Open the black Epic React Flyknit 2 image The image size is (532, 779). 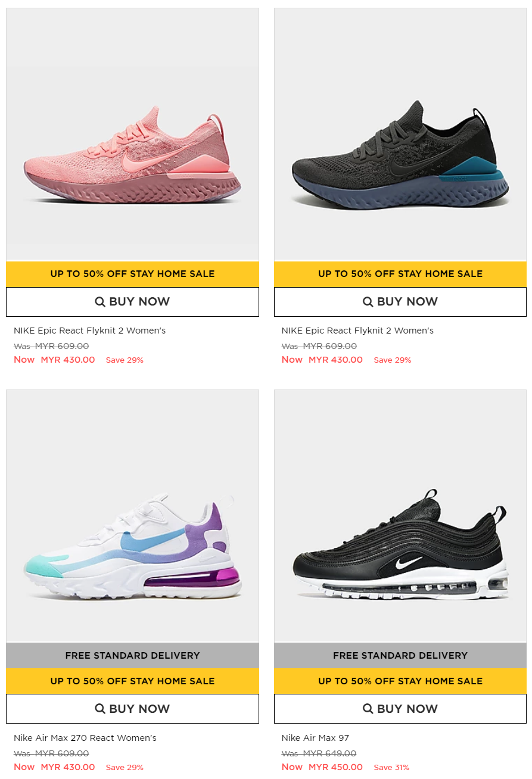click(400, 134)
